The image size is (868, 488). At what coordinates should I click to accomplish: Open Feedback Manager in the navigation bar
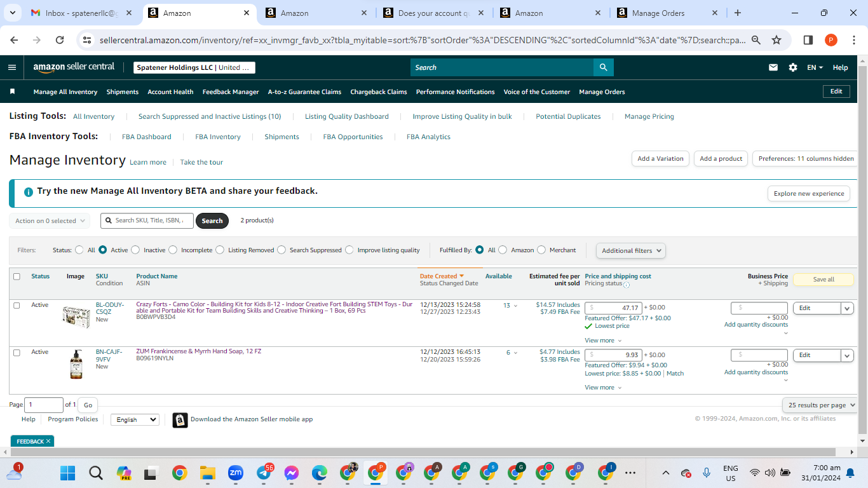(x=231, y=91)
